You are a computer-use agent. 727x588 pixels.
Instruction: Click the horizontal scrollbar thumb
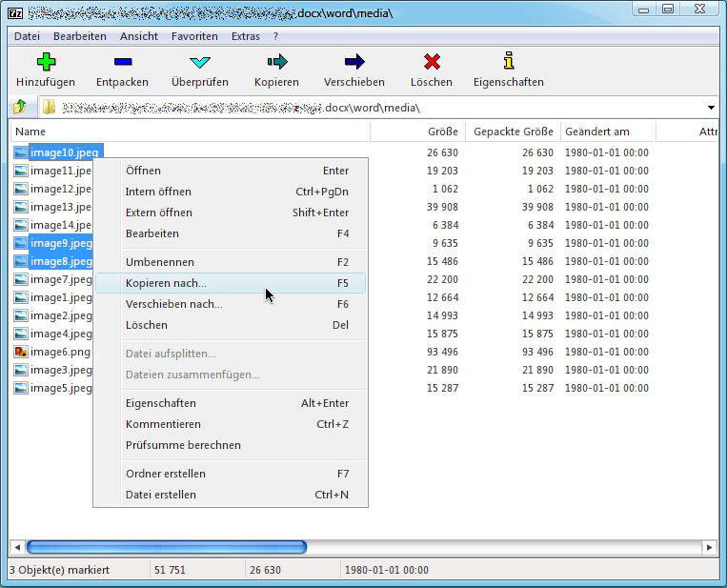(167, 547)
